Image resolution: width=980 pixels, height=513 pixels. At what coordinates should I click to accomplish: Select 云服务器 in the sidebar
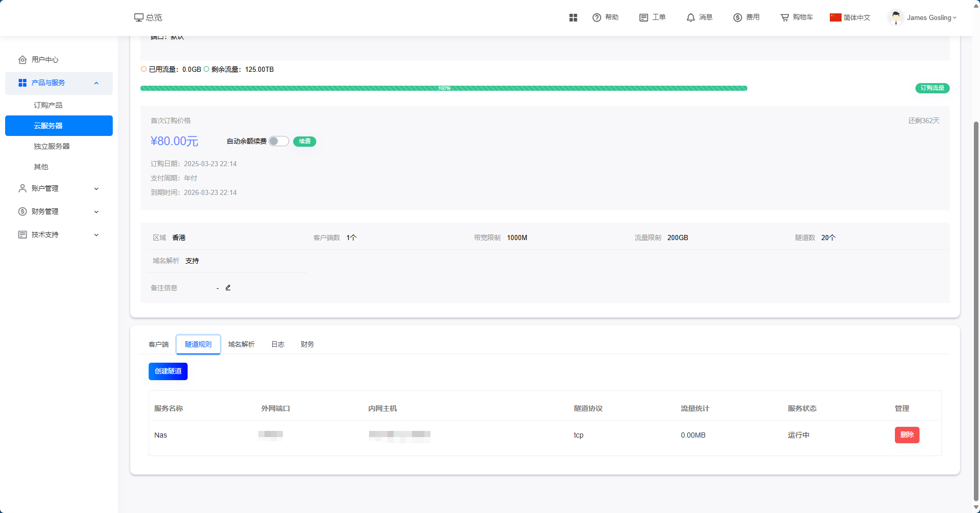[x=59, y=126]
